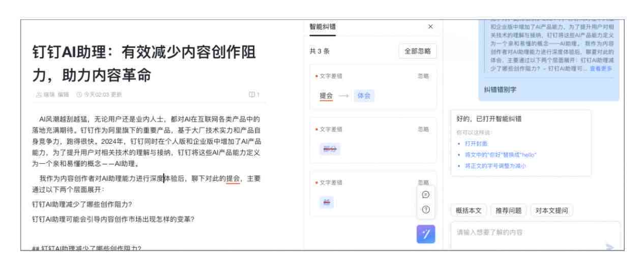Open the feedback comment bubble icon
Viewport: 644px width, 278px height.
pos(426,195)
